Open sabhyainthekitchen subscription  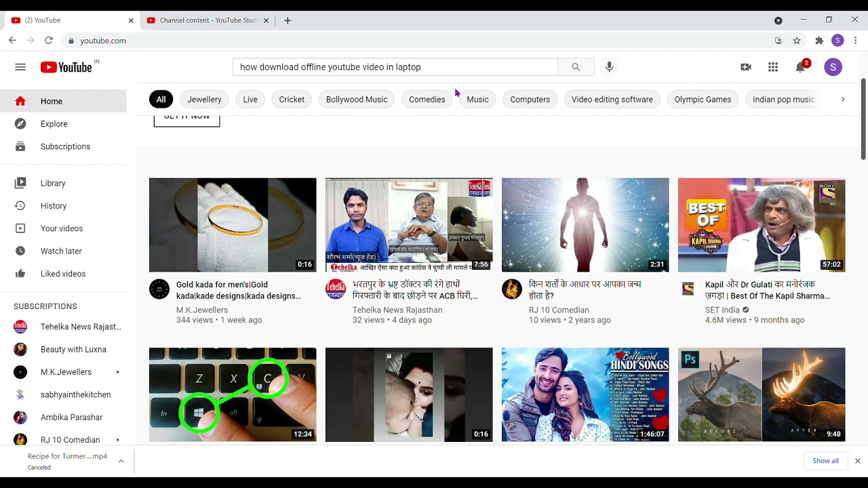coord(63,394)
